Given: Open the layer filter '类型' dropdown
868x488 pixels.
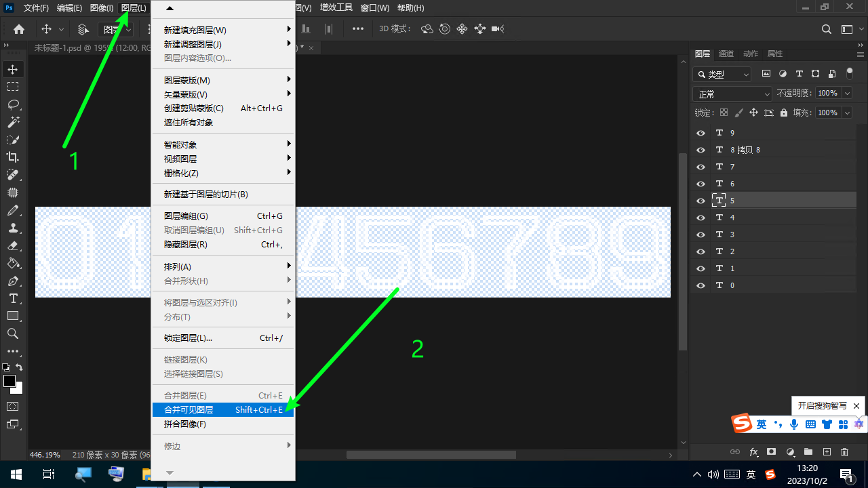Looking at the screenshot, I should click(x=723, y=75).
